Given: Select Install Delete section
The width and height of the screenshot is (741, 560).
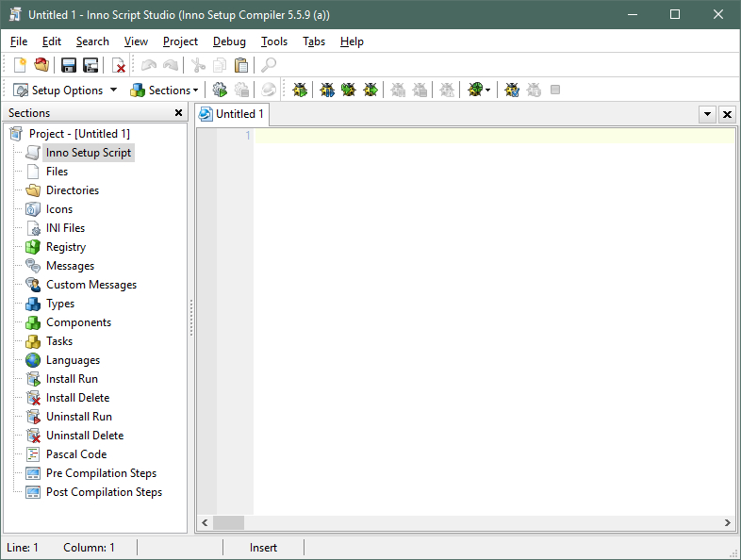Looking at the screenshot, I should 78,398.
